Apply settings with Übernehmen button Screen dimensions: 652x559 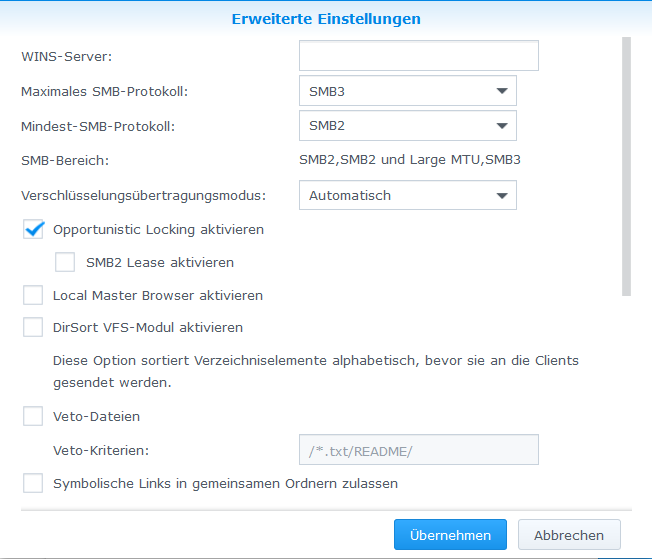[x=450, y=535]
